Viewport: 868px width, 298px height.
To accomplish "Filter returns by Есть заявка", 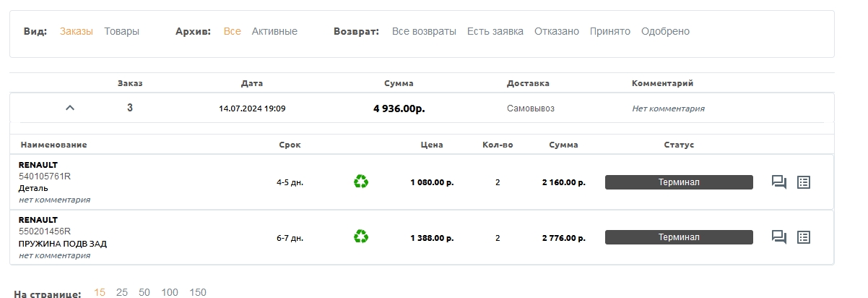I will coord(495,31).
